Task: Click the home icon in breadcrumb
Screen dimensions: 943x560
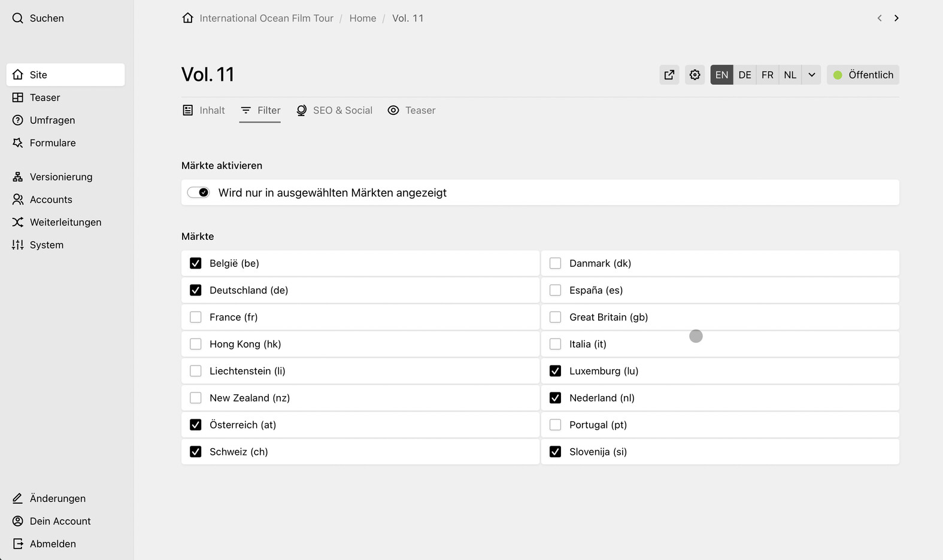Action: coord(188,18)
